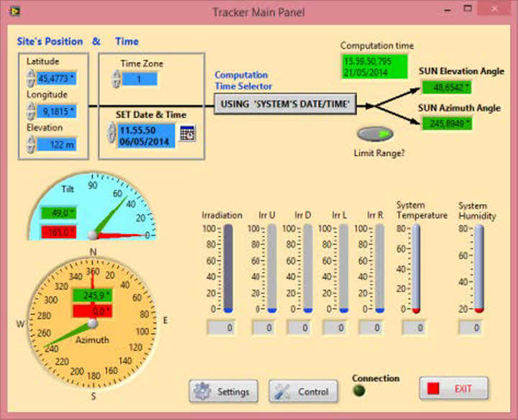The height and width of the screenshot is (420, 518).
Task: Click the calendar icon beside SET Date & Time
Action: 187,132
